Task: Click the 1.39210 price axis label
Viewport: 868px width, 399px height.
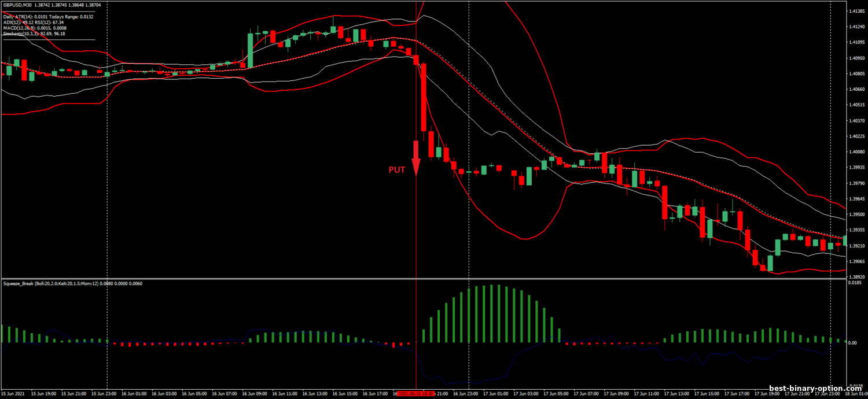Action: (856, 245)
